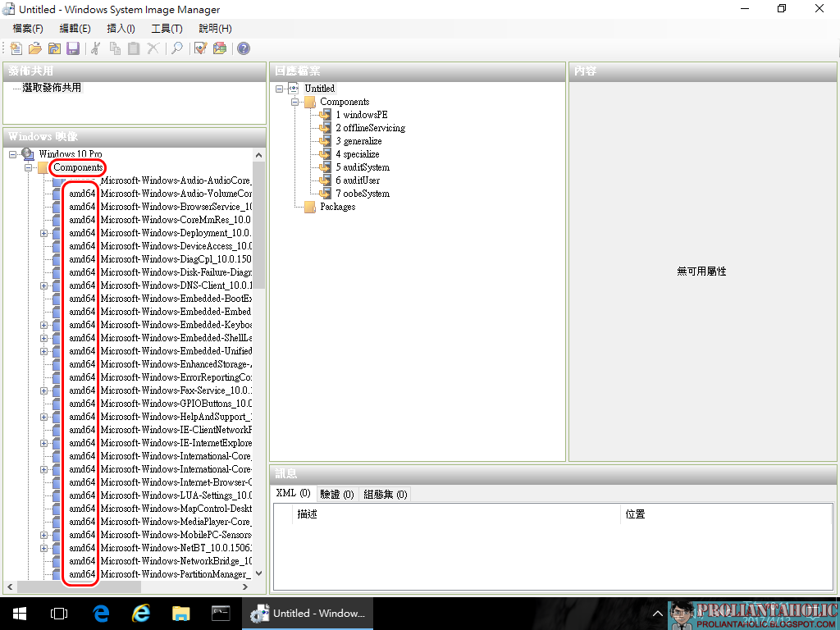This screenshot has width=840, height=630.
Task: Click the Untitled answer file document icon
Action: coord(294,89)
